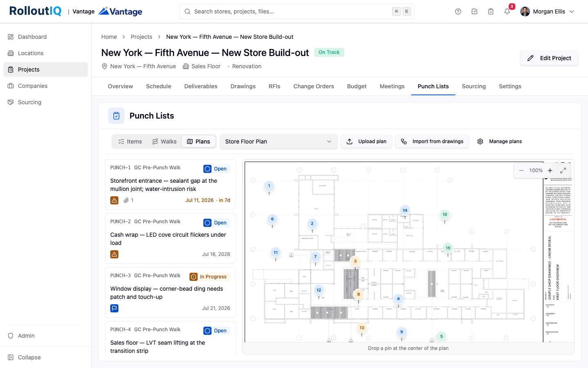Go to Home breadcrumb
The width and height of the screenshot is (588, 368).
click(x=109, y=37)
